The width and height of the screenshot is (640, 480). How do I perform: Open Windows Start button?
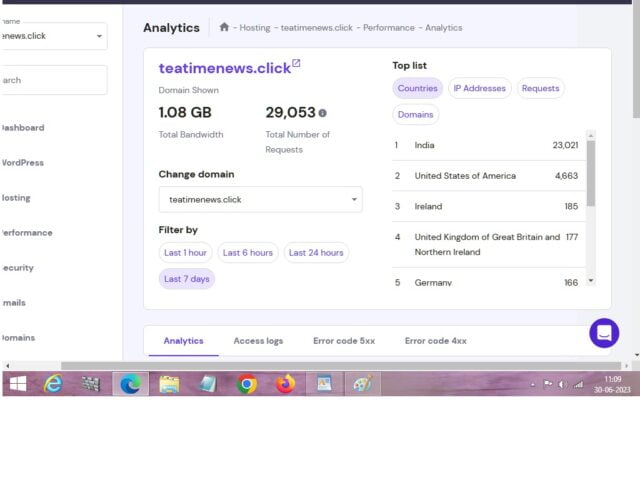(x=18, y=384)
